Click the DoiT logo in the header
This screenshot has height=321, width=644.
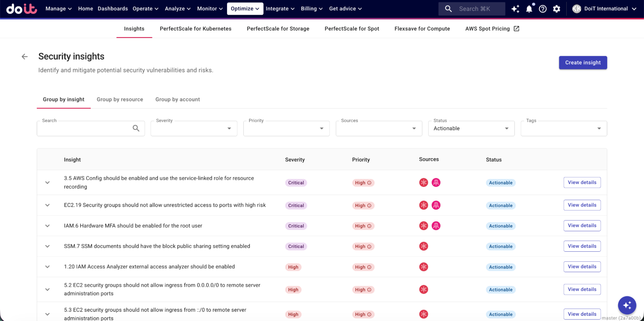click(x=22, y=9)
